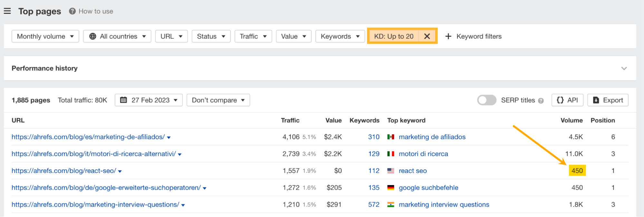
Task: Click the How to use help icon
Action: point(72,11)
